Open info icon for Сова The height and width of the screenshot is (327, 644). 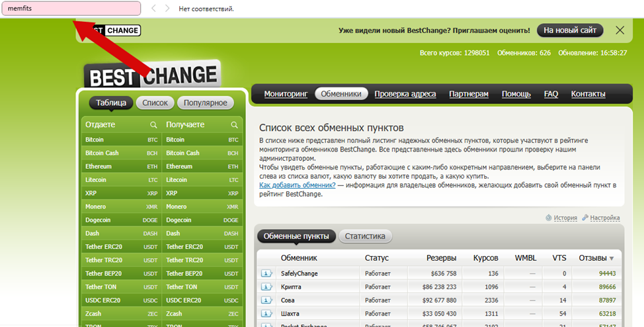266,301
